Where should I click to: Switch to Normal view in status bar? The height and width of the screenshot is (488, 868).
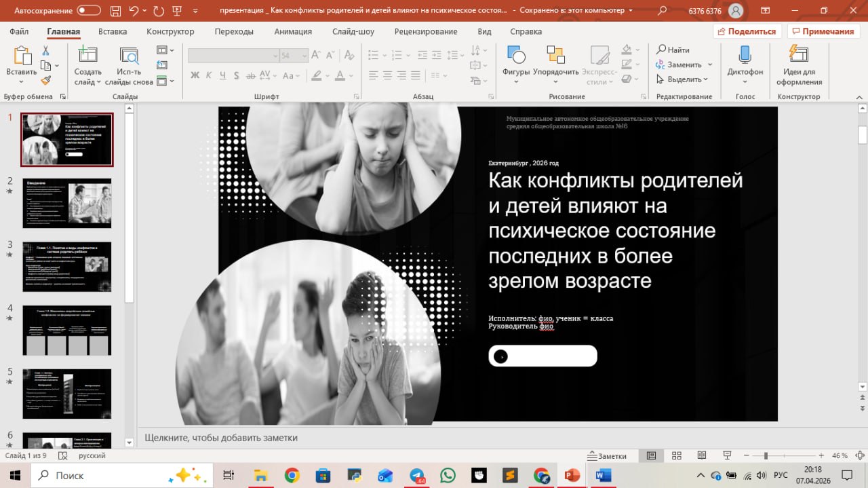point(651,455)
